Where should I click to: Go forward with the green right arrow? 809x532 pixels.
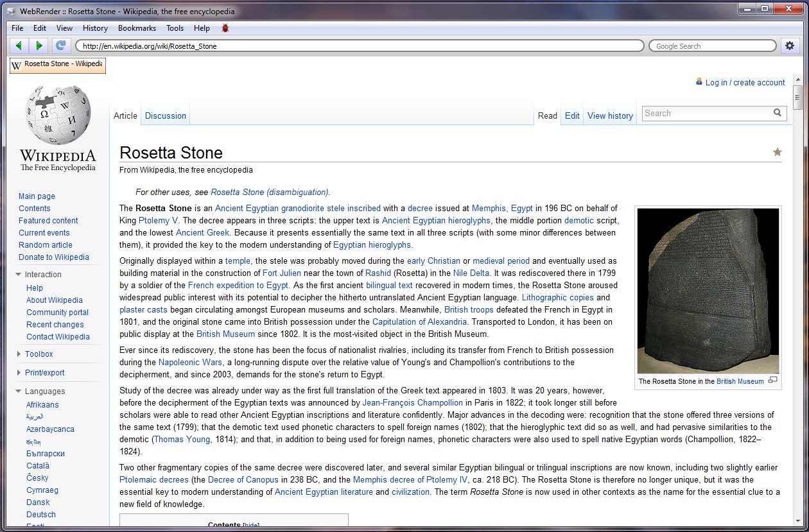point(39,46)
